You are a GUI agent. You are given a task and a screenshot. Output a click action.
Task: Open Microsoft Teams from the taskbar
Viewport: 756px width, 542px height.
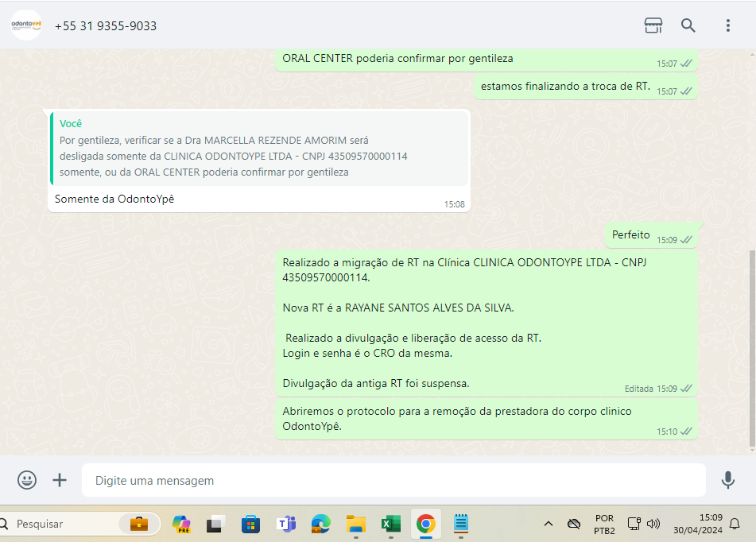(x=286, y=524)
